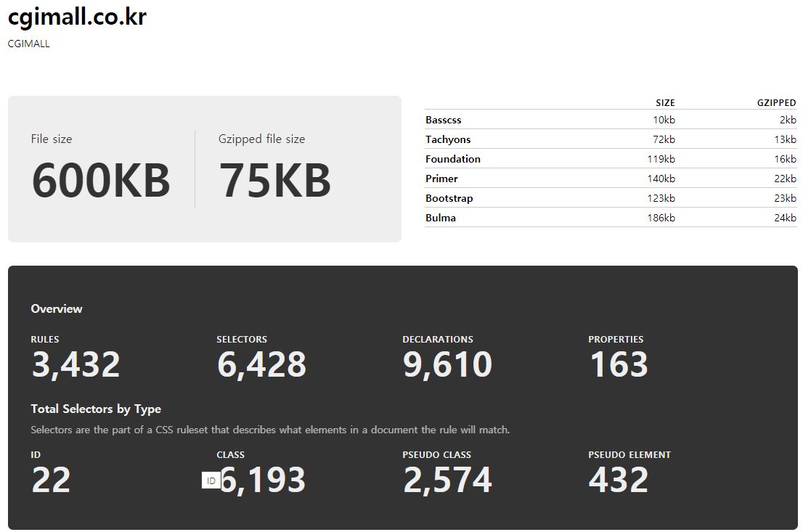803x532 pixels.
Task: Click the cgimall.co.kr page title
Action: coord(78,17)
